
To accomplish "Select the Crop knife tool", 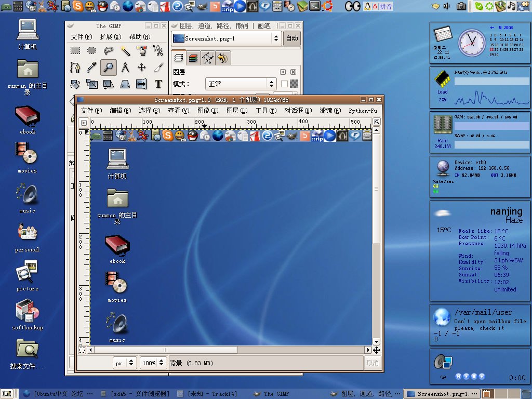I will click(158, 67).
